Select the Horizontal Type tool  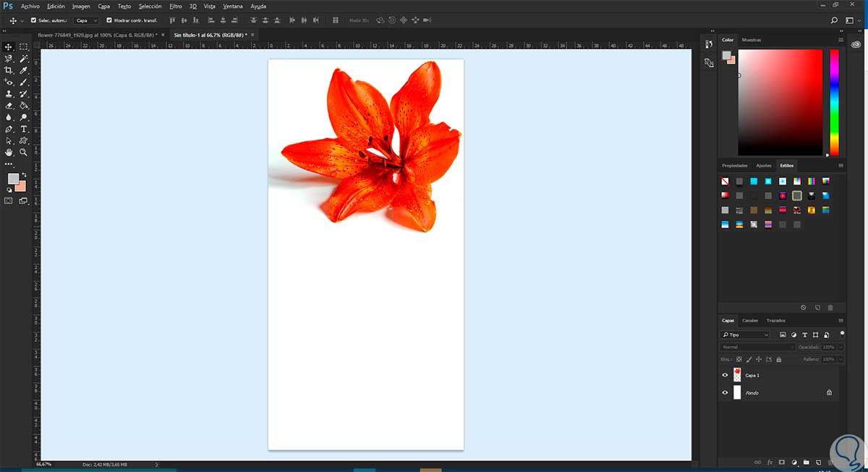[24, 129]
